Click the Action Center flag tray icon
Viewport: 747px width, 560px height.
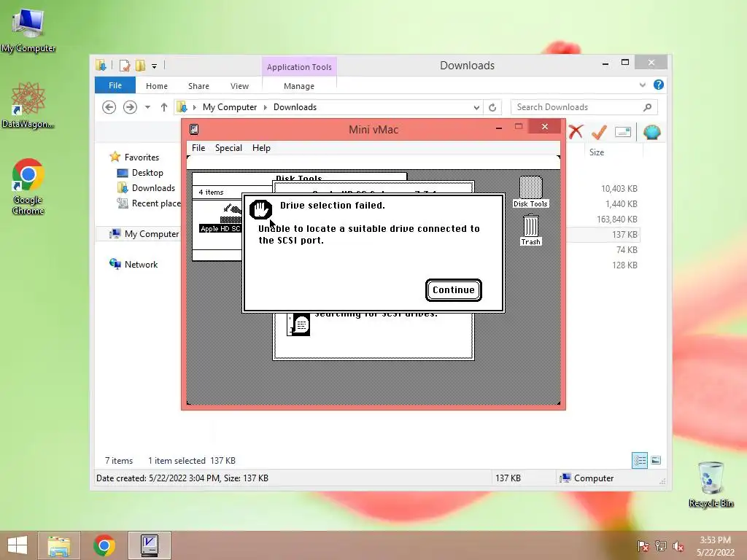pos(643,546)
